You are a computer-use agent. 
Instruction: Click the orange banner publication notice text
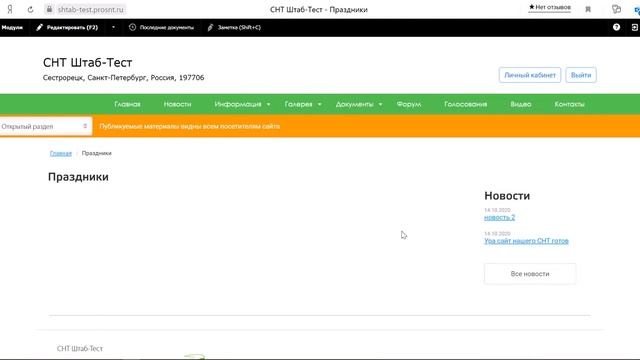click(190, 127)
